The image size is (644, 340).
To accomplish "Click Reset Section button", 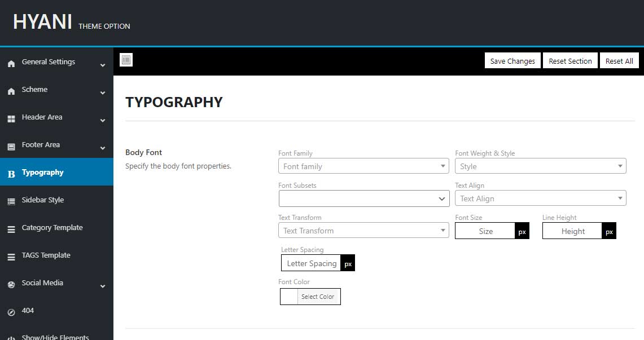I will coord(570,61).
